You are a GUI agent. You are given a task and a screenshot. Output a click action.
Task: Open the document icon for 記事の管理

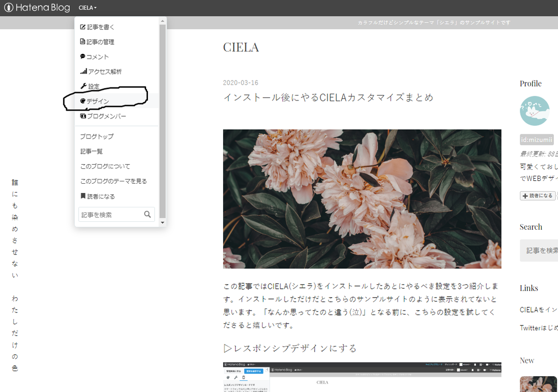[83, 41]
